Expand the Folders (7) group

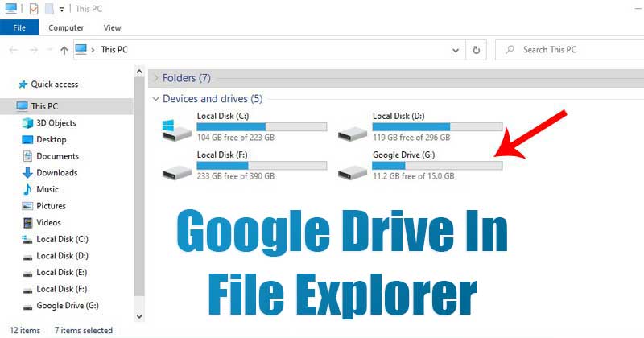[155, 78]
